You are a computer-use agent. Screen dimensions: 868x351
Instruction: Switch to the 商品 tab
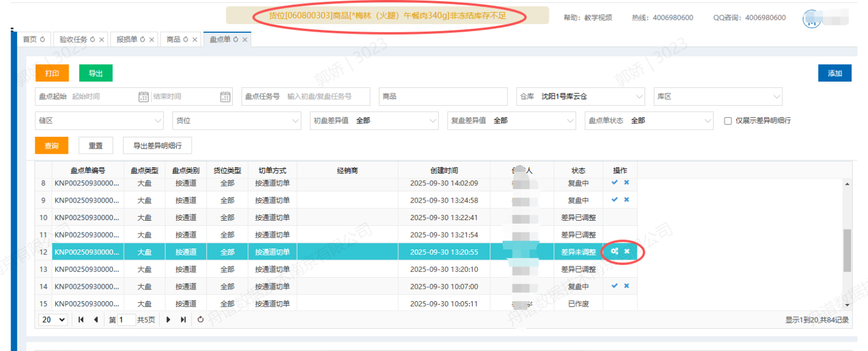click(173, 39)
